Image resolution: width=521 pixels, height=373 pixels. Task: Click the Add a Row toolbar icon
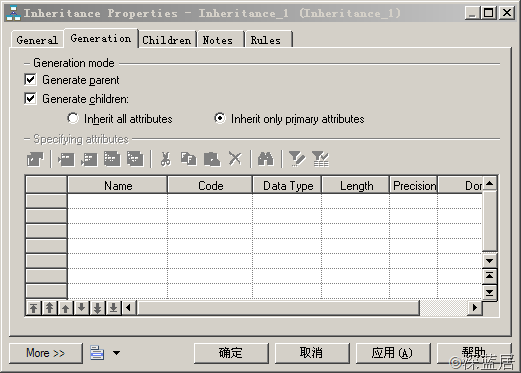click(x=89, y=159)
